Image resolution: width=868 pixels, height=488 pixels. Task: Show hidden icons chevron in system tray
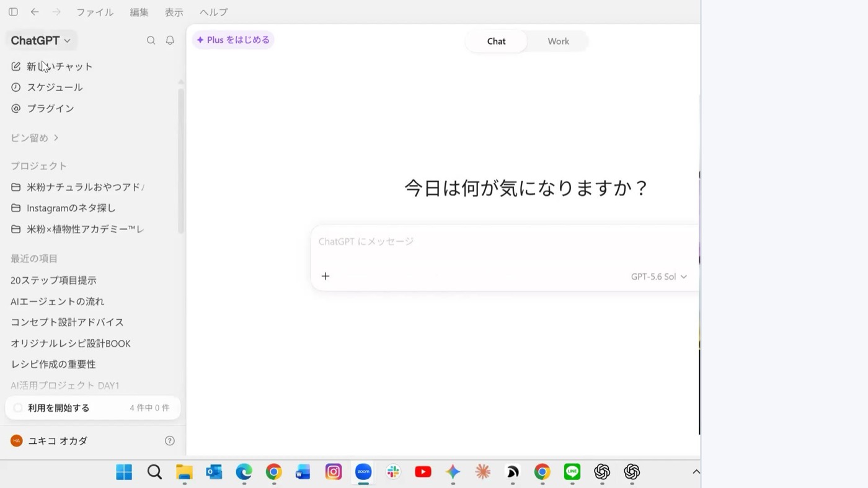pyautogui.click(x=696, y=472)
